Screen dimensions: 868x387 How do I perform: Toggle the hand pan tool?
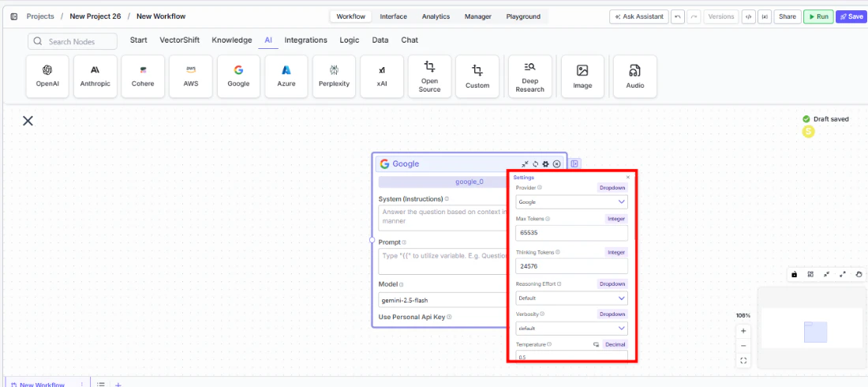pyautogui.click(x=859, y=274)
